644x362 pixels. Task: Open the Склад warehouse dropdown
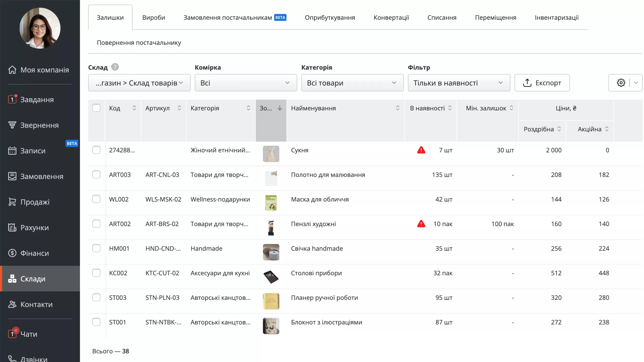[x=139, y=83]
